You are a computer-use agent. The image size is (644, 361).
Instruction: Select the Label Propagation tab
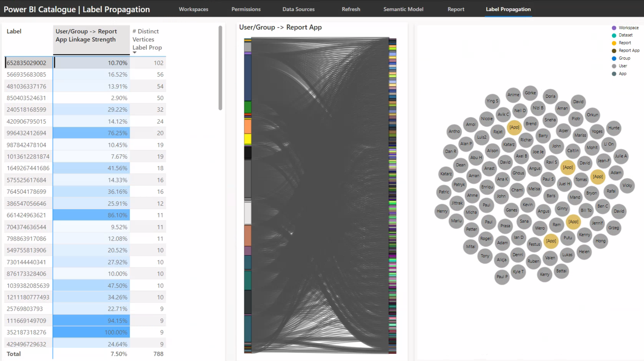[508, 9]
